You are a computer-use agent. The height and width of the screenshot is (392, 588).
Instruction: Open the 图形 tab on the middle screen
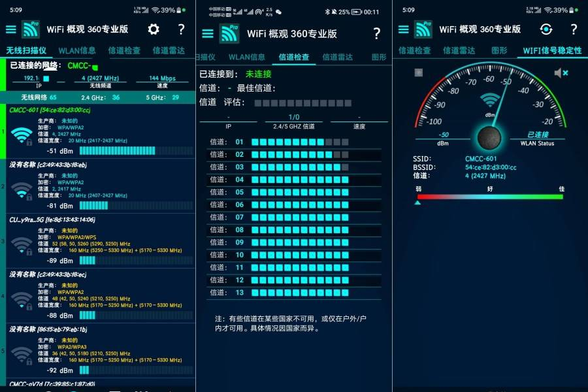pyautogui.click(x=378, y=57)
